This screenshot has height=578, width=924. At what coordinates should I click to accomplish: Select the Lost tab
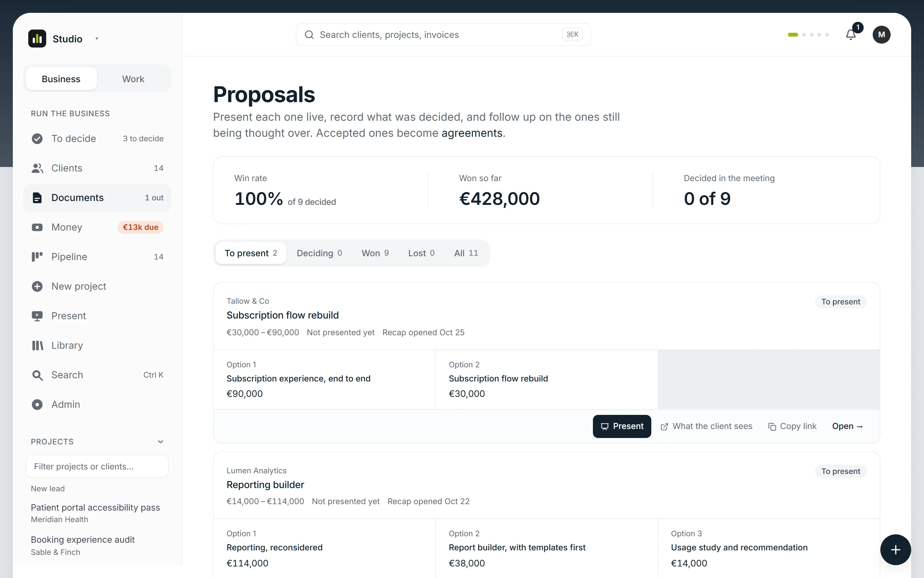421,253
